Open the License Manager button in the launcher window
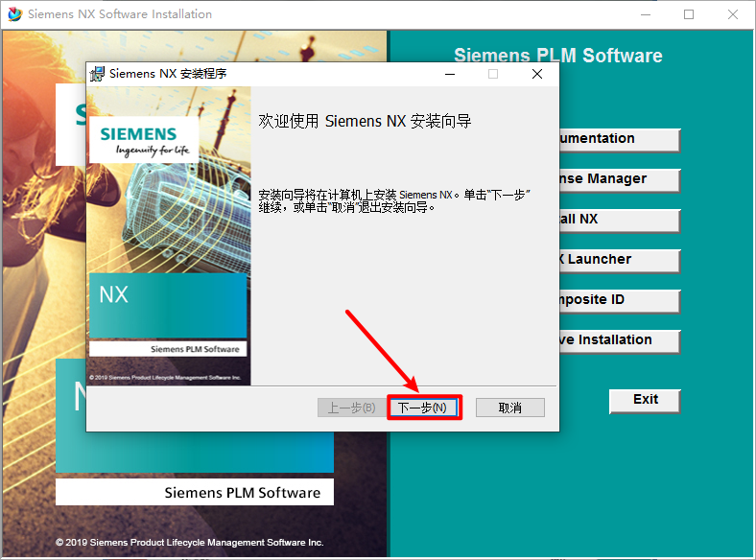The image size is (756, 560). click(620, 180)
